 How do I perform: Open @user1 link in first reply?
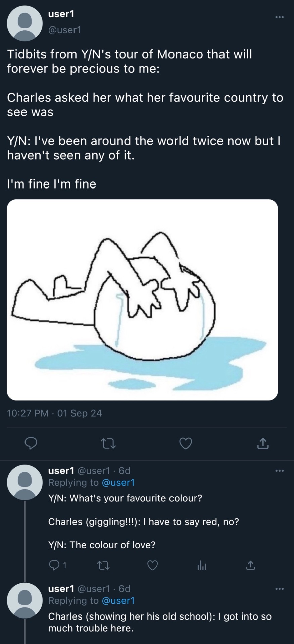click(118, 482)
